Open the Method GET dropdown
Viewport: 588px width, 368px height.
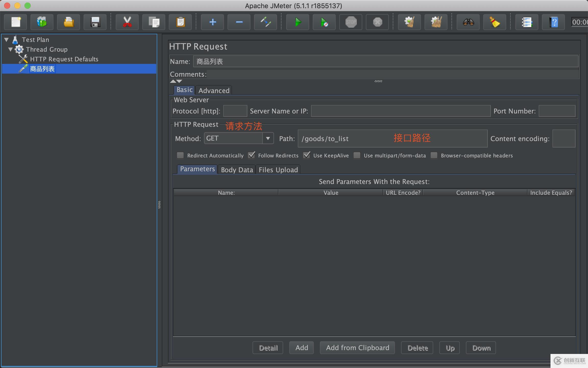268,139
